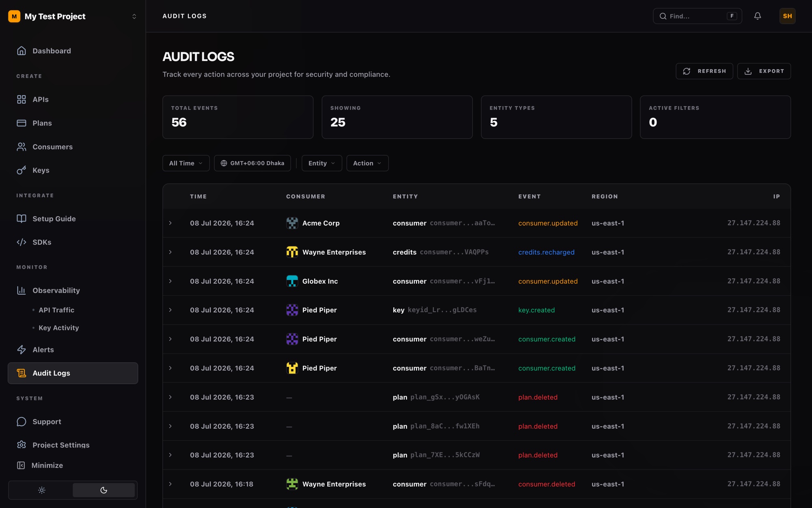The width and height of the screenshot is (812, 508).
Task: Click the credits.recharged event label
Action: 546,252
